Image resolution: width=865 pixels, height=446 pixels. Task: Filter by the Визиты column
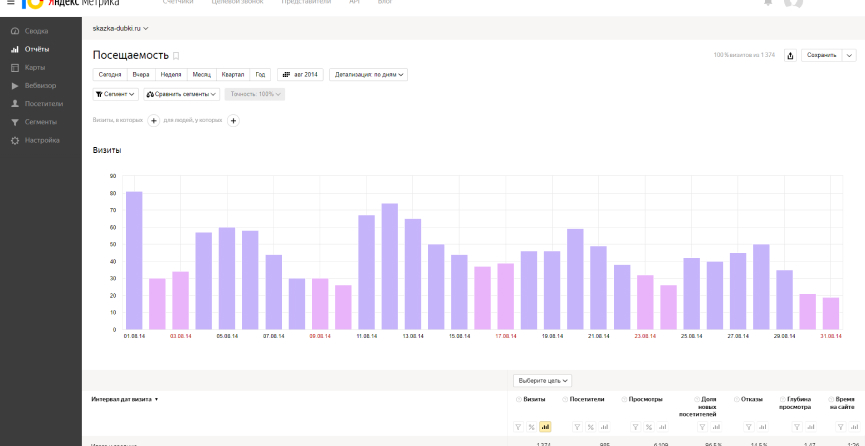coord(519,427)
